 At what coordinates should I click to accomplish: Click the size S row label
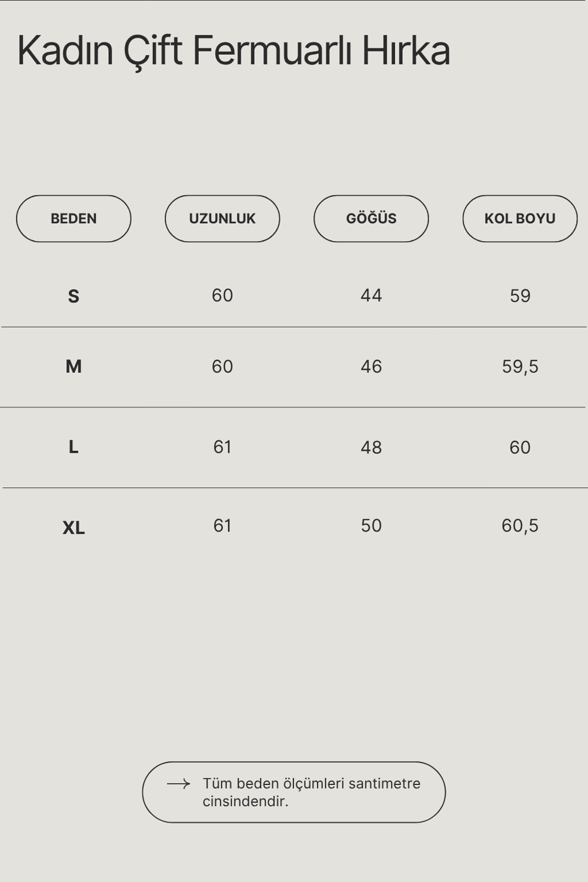(73, 296)
